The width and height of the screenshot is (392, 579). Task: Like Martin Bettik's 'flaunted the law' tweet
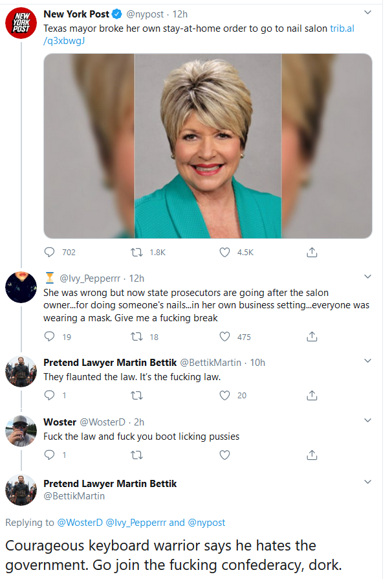(224, 396)
